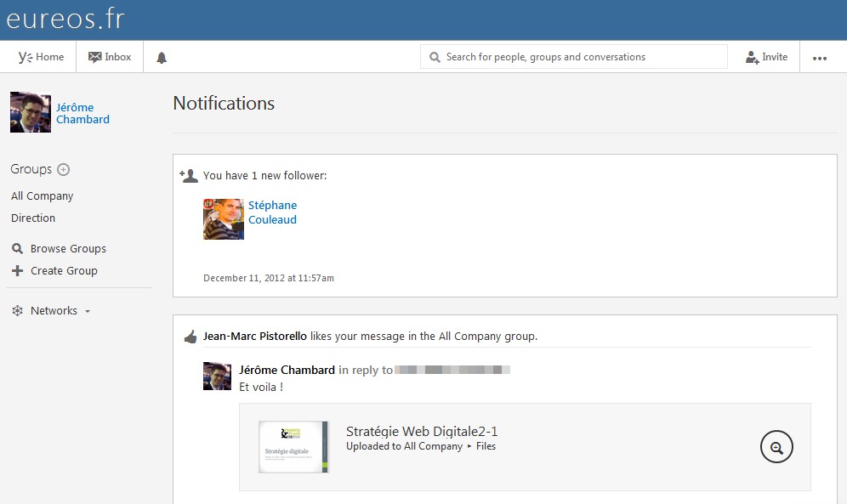Click Jérôme Chambard's profile picture in the sidebar
The image size is (847, 504).
click(31, 112)
